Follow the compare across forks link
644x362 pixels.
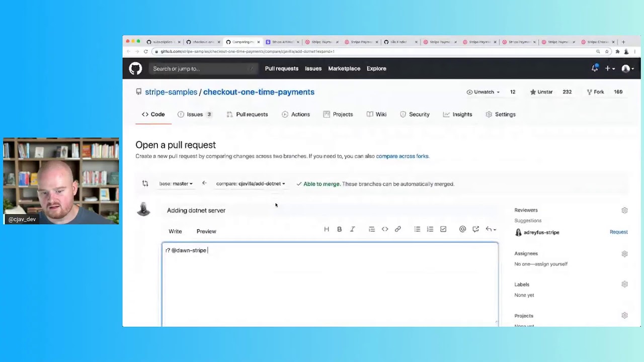pyautogui.click(x=402, y=156)
